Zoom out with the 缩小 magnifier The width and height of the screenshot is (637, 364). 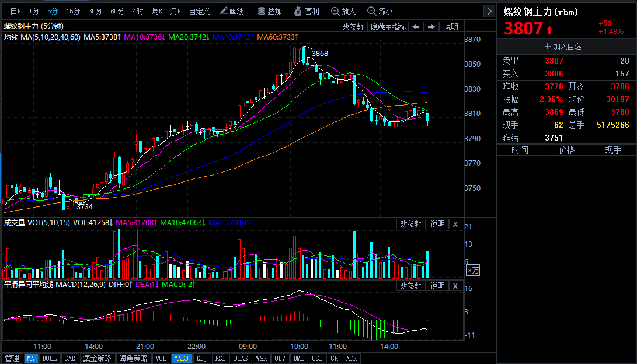380,11
